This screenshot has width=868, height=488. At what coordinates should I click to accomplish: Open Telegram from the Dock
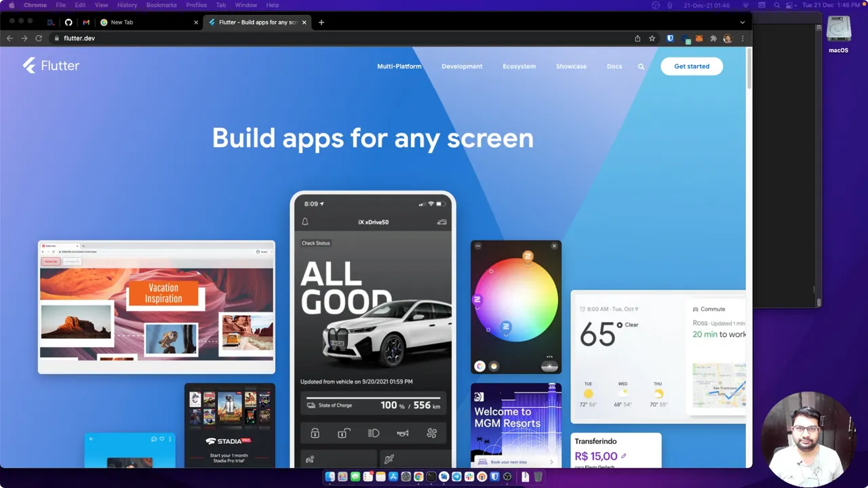click(456, 476)
